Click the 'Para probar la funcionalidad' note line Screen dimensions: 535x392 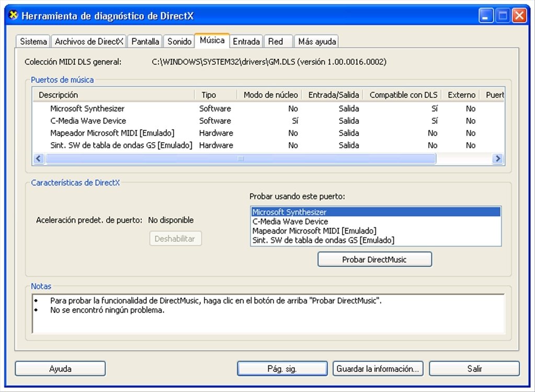click(x=215, y=301)
